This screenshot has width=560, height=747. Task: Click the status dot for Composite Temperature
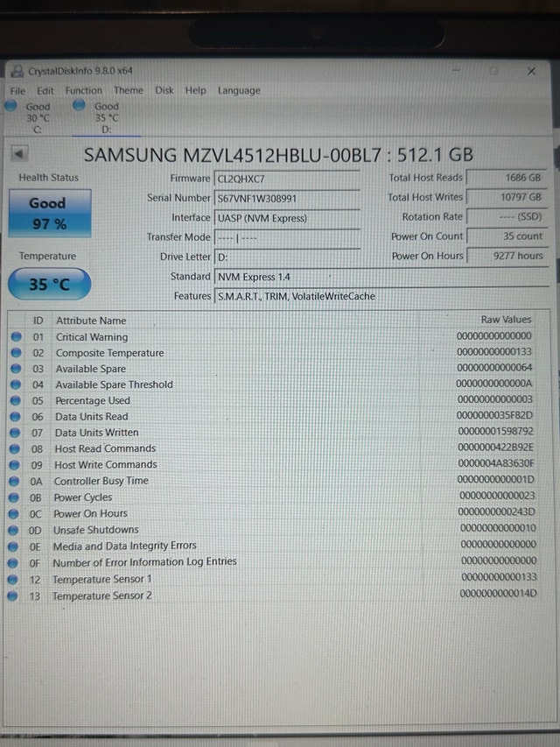click(x=17, y=353)
